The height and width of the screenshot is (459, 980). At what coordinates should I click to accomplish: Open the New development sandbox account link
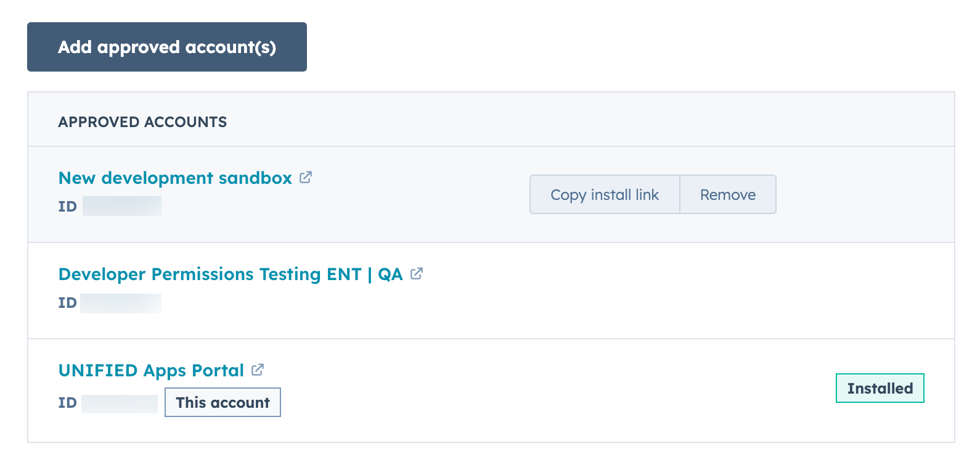[x=175, y=178]
